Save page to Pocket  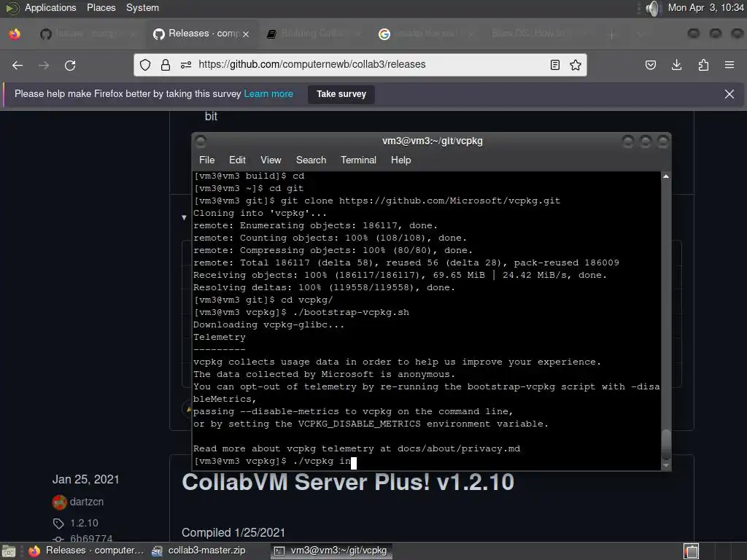(650, 65)
